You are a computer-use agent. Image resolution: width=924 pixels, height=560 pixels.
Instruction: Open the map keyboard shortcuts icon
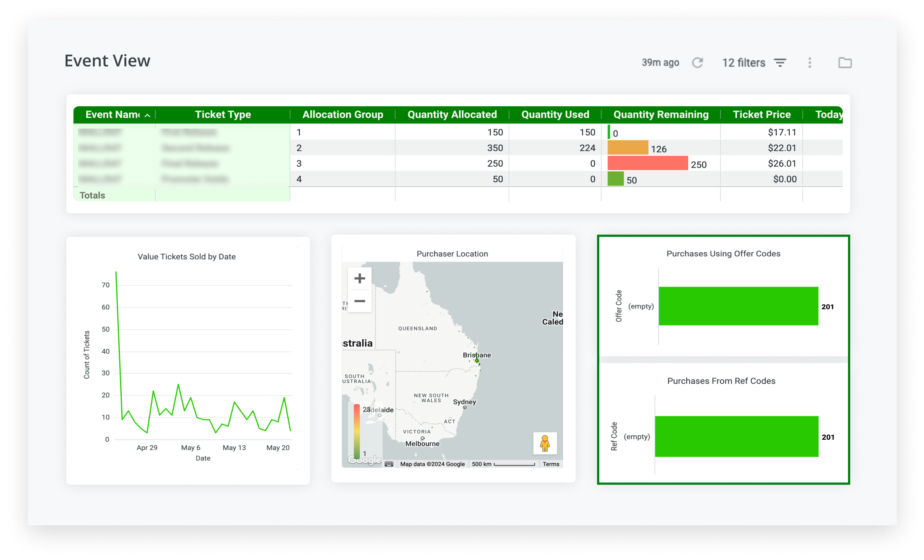389,464
